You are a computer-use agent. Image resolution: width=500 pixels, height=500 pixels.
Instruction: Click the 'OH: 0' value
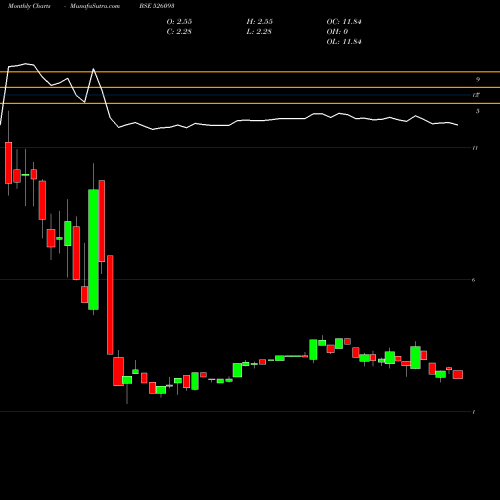(337, 31)
